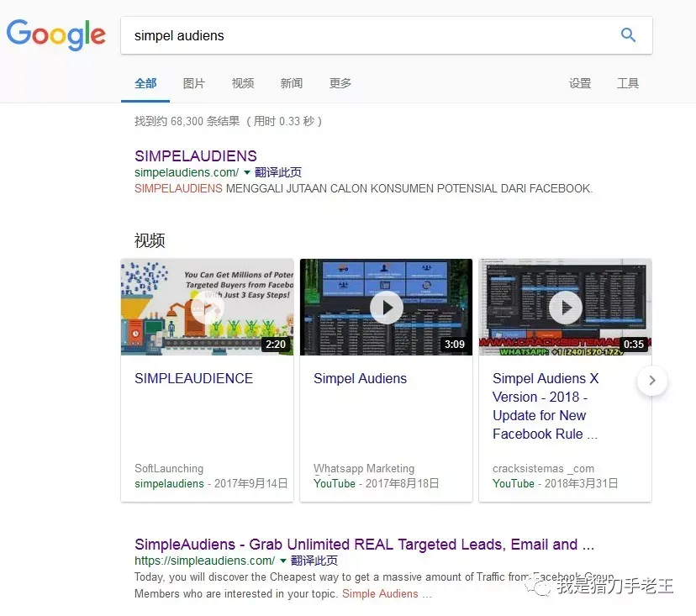This screenshot has height=616, width=696.
Task: Open the SIMPLEAUDIENCE video title
Action: 193,378
